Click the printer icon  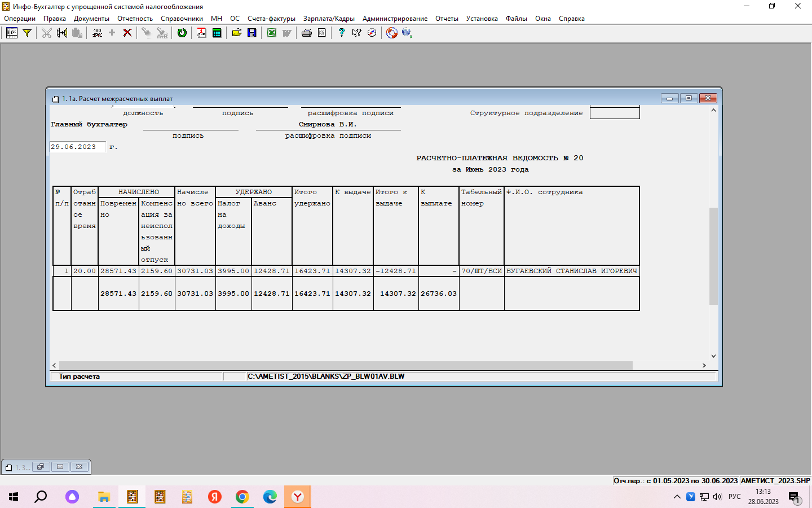click(307, 33)
